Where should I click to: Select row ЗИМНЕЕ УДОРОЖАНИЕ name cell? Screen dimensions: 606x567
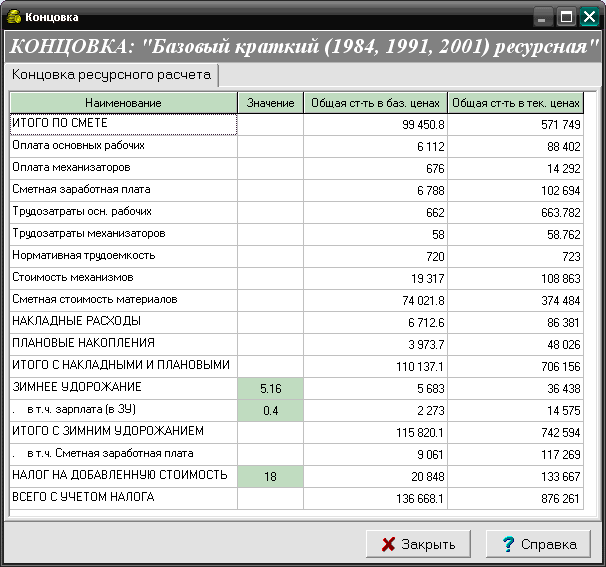[123, 388]
